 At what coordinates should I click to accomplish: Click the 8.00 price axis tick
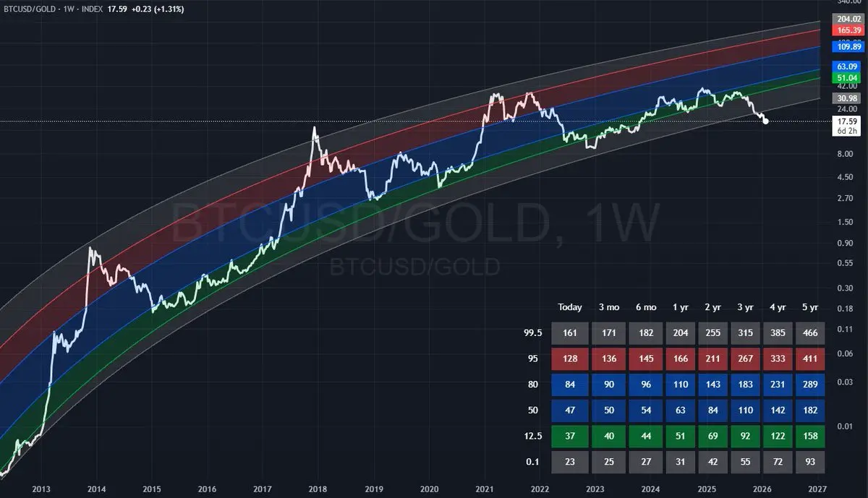[x=846, y=154]
